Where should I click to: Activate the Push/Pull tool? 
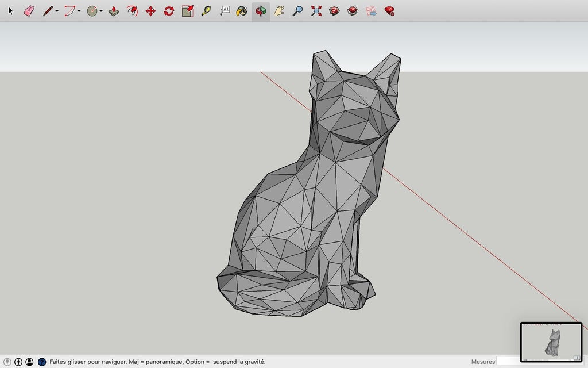(113, 10)
